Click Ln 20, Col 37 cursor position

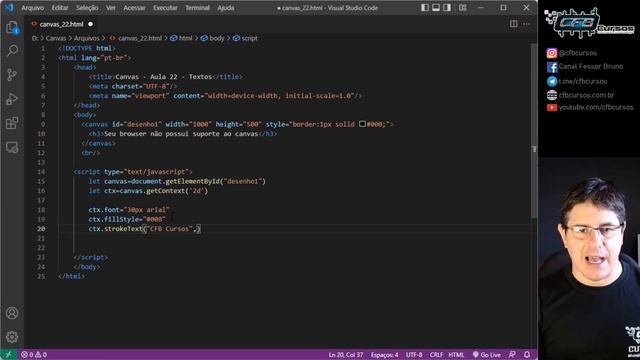[346, 355]
